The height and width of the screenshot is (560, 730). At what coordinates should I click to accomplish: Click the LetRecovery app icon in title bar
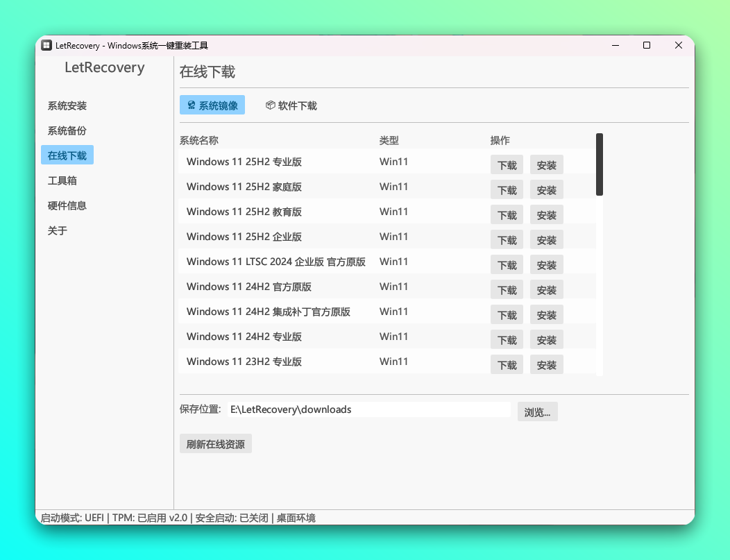point(46,44)
